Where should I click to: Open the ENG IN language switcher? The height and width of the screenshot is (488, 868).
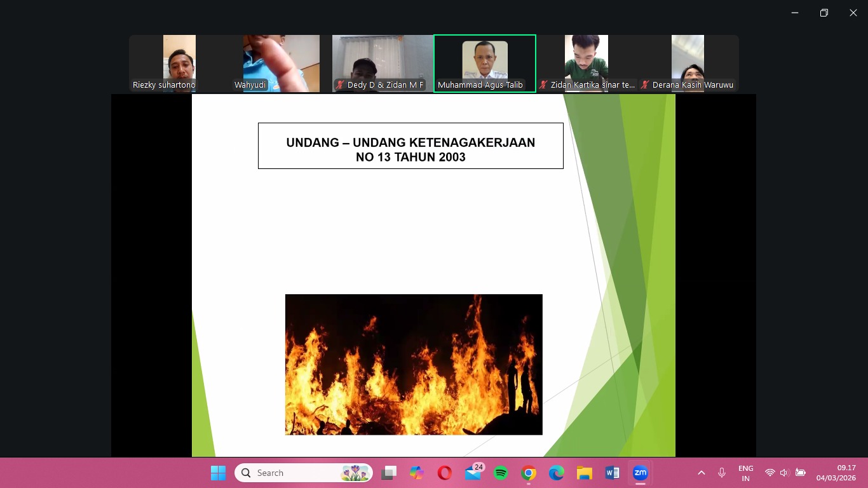coord(746,473)
